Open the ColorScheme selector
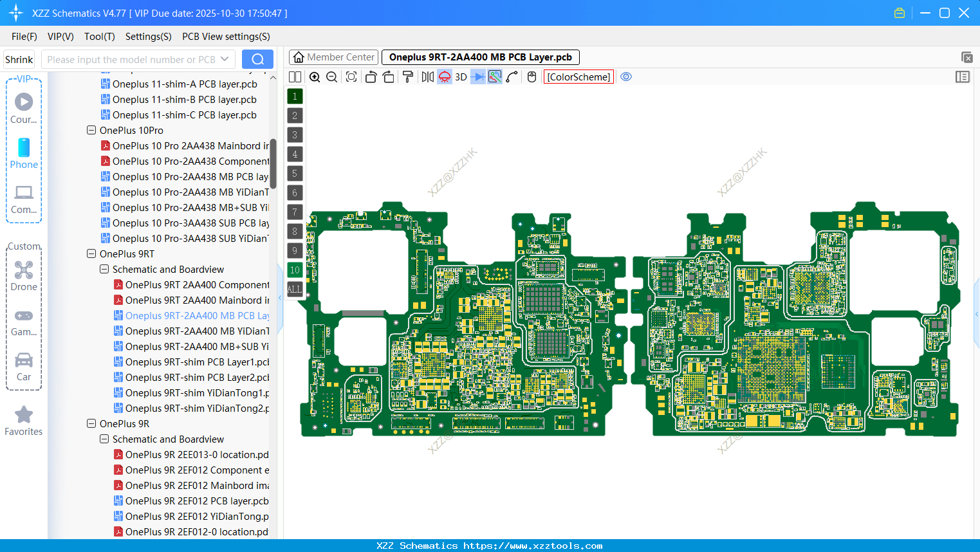The image size is (980, 552). pos(578,77)
